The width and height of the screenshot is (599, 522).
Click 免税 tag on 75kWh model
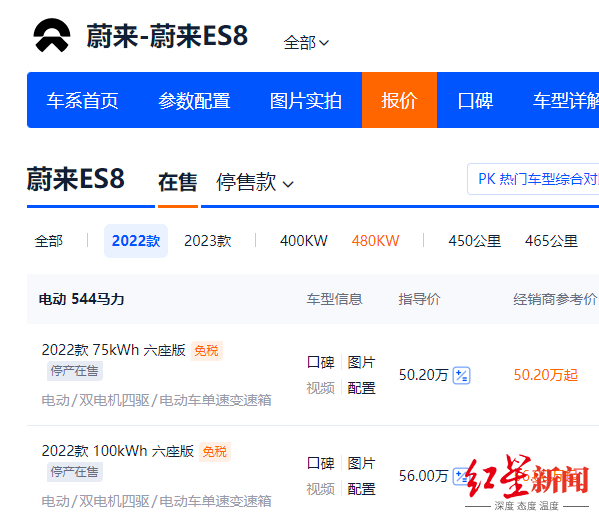(x=207, y=350)
